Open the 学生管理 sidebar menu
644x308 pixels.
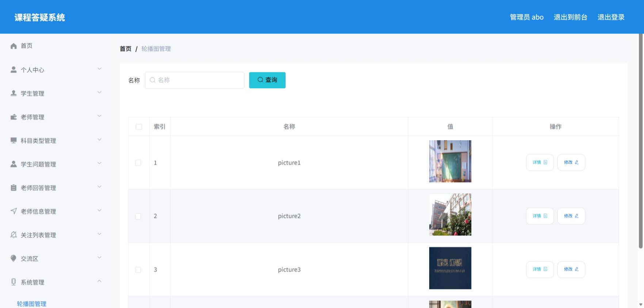tap(55, 93)
